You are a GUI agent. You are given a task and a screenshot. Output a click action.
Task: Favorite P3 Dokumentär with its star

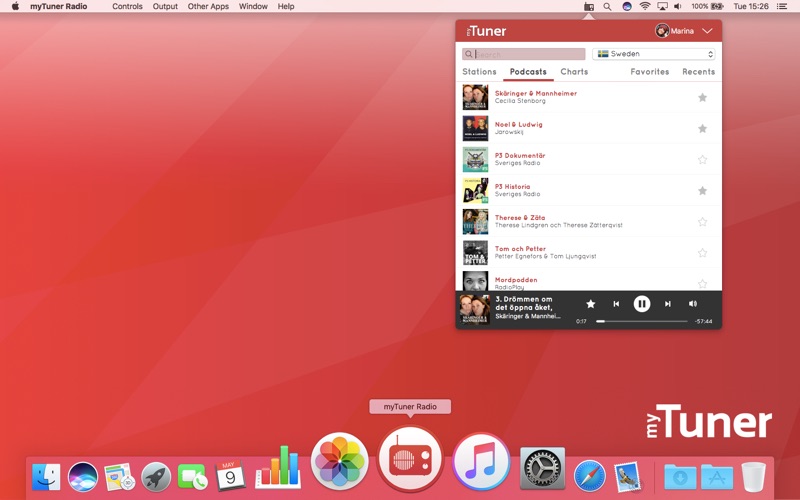click(703, 160)
